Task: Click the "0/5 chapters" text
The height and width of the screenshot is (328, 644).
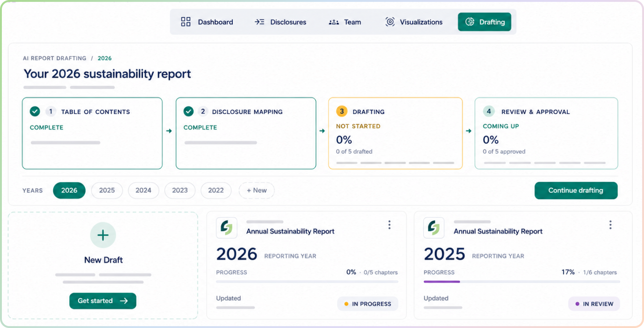Action: click(381, 272)
